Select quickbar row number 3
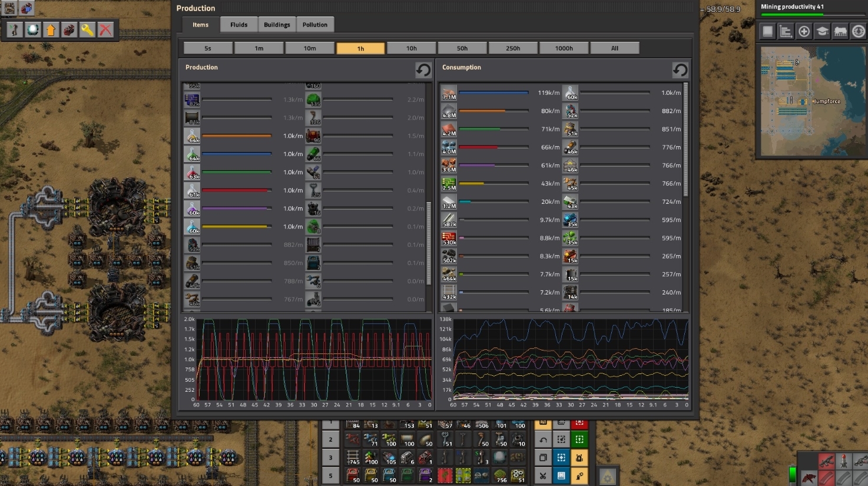Screen dimensions: 868x486 click(x=330, y=457)
